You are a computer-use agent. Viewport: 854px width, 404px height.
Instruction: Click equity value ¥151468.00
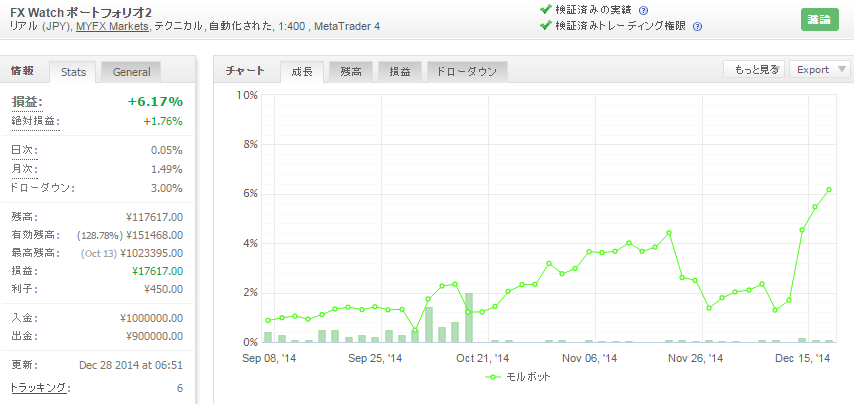coord(154,235)
